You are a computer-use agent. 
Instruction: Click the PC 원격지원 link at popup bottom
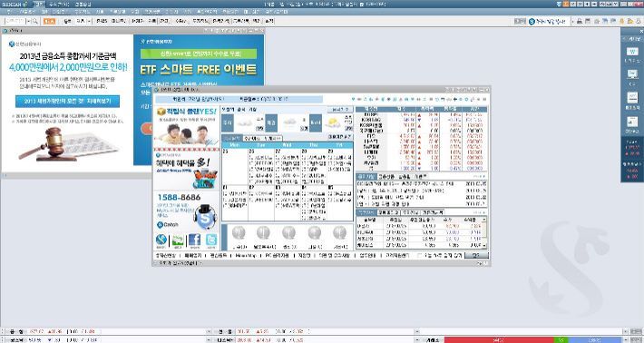click(x=277, y=256)
